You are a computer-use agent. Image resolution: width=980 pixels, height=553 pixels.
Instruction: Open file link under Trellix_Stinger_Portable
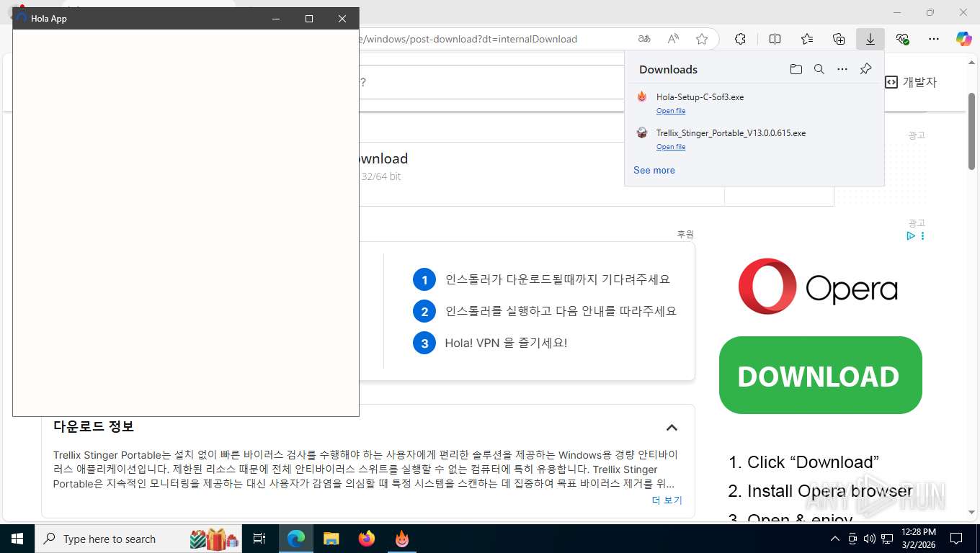[x=671, y=147]
